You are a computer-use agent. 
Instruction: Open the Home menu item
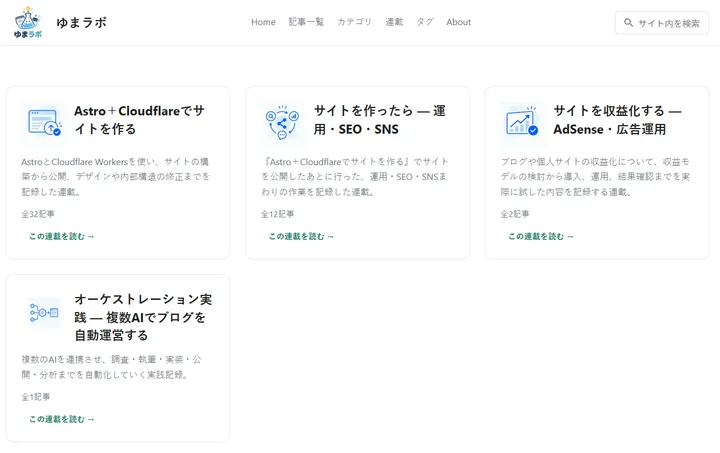point(263,22)
